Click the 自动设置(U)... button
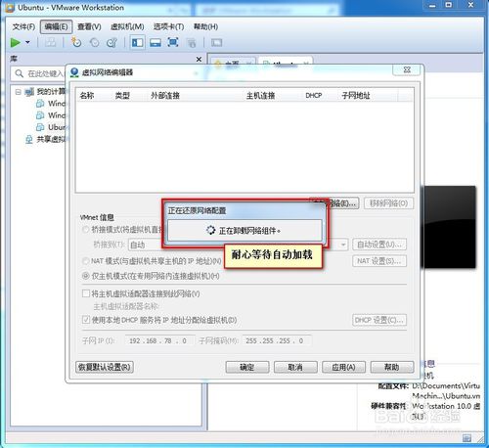 pyautogui.click(x=379, y=245)
